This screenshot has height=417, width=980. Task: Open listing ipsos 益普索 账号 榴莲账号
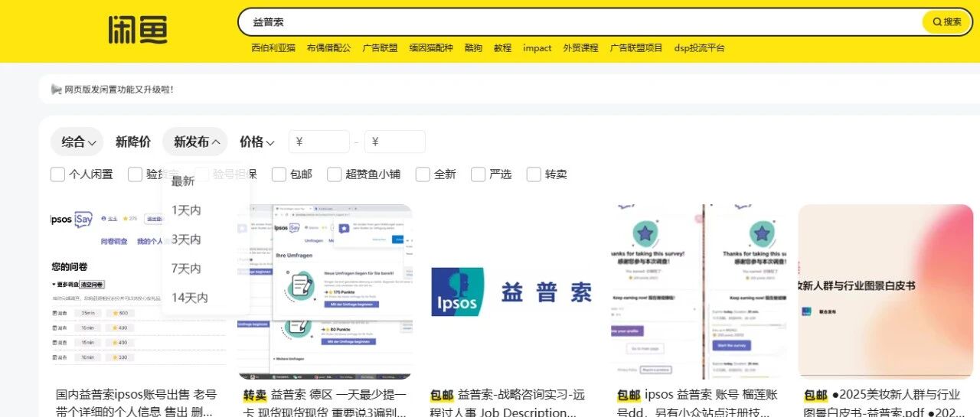[x=698, y=403]
